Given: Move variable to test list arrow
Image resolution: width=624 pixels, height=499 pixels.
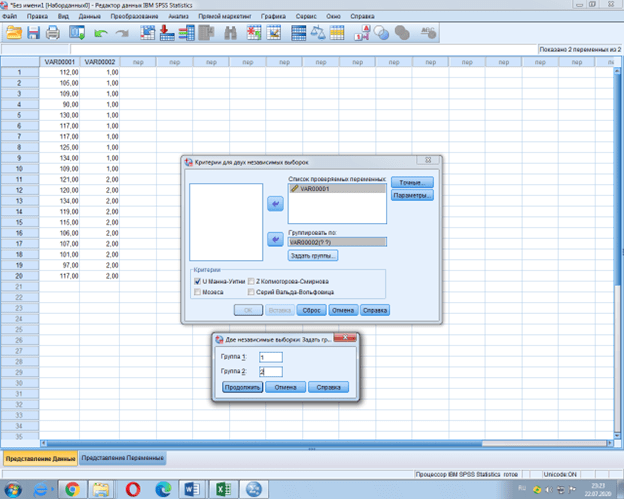Looking at the screenshot, I should point(275,204).
